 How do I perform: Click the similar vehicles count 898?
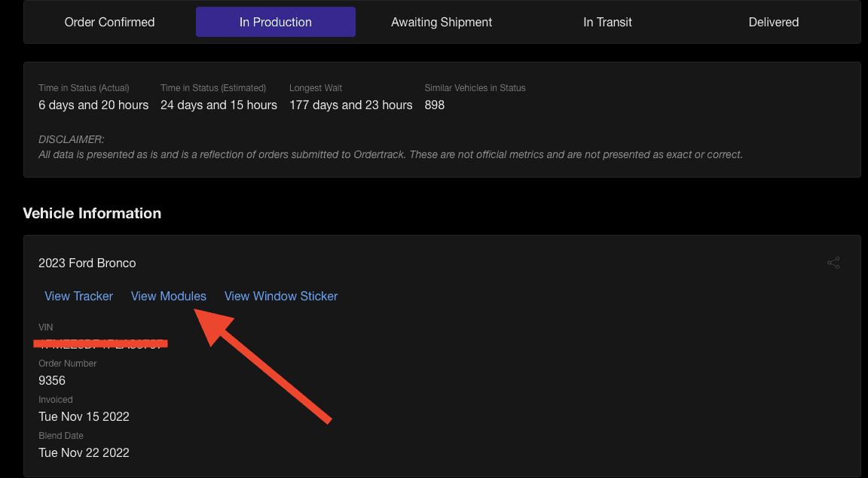point(435,105)
